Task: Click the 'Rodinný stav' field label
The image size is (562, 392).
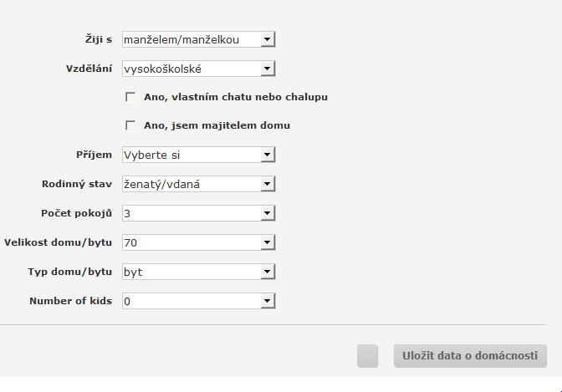Action: pos(77,184)
